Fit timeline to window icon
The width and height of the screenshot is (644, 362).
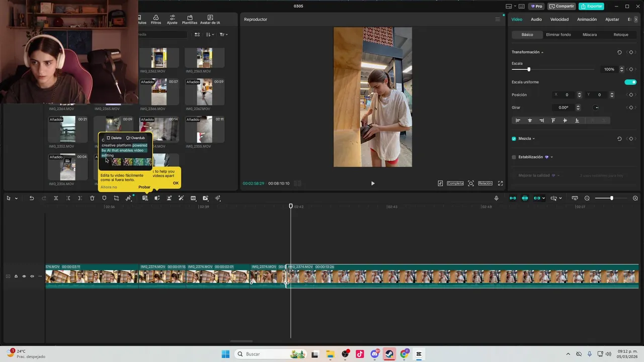pyautogui.click(x=575, y=198)
